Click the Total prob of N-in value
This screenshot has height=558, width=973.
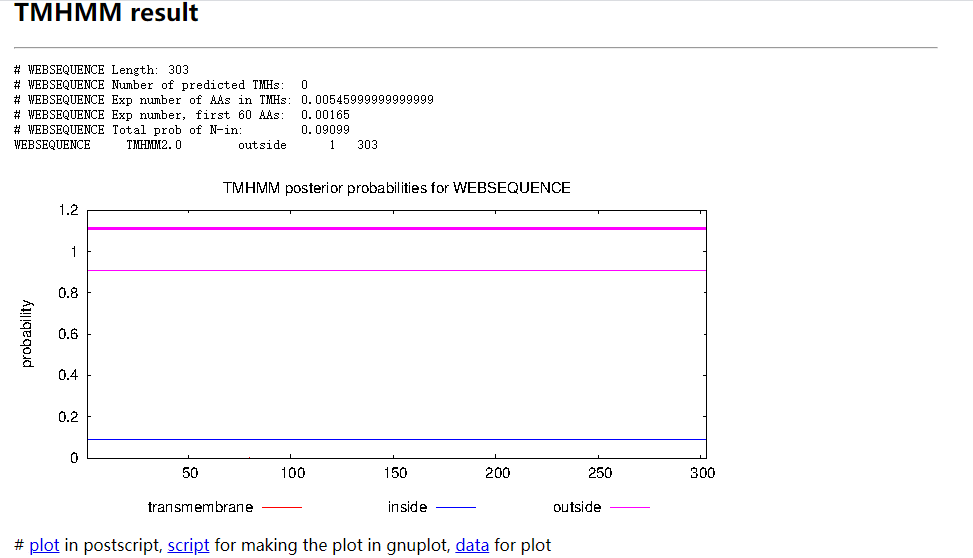point(325,130)
